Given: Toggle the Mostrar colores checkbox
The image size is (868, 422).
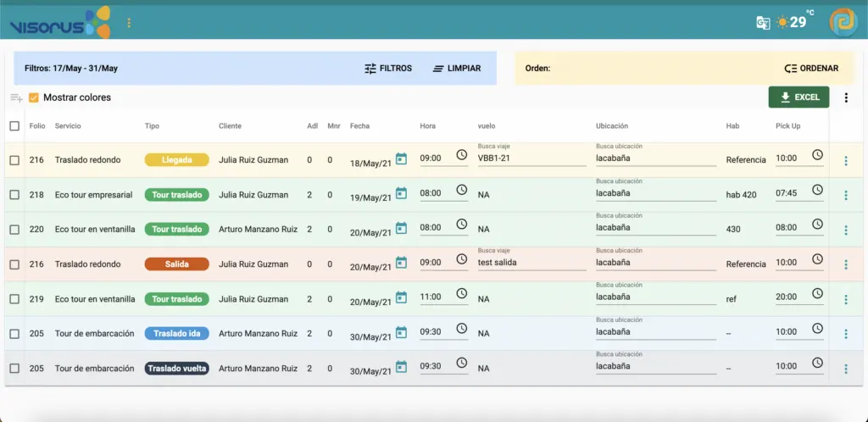Looking at the screenshot, I should (x=34, y=97).
